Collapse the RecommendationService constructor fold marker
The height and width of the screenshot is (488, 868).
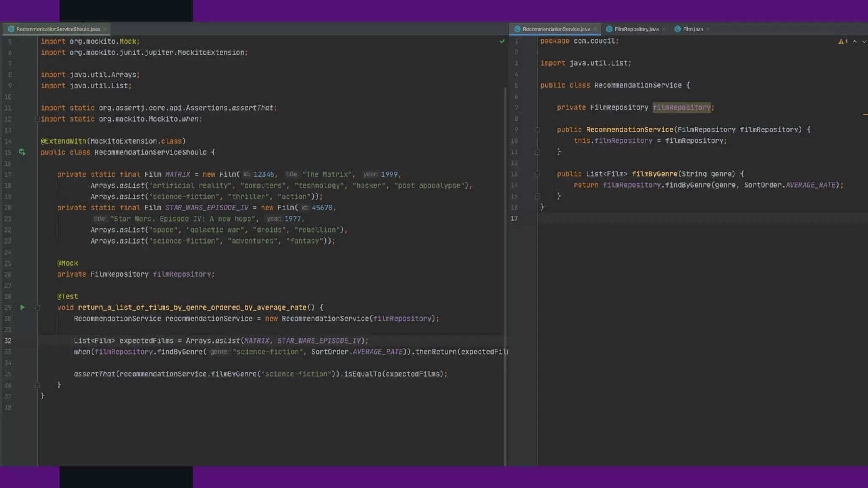click(x=537, y=130)
